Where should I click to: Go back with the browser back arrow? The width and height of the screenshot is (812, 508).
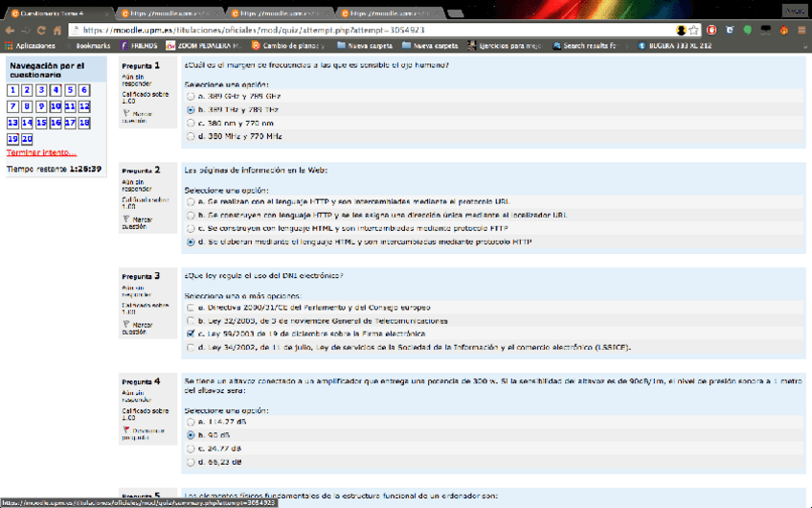pos(9,30)
